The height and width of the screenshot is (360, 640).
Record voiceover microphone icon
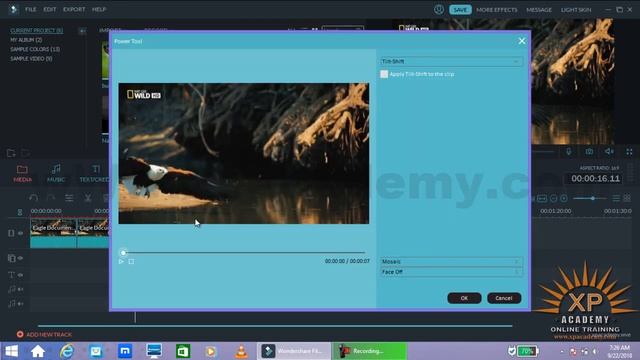[x=569, y=151]
